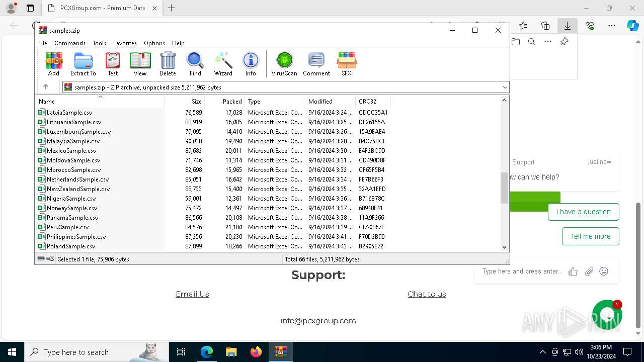Click the View file icon

tap(140, 64)
